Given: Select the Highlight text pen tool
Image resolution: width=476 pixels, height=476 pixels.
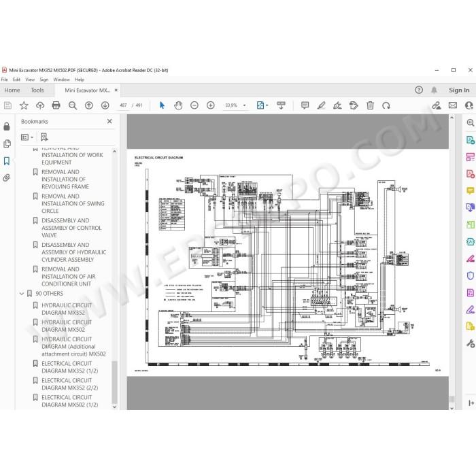Looking at the screenshot, I should click(x=321, y=105).
